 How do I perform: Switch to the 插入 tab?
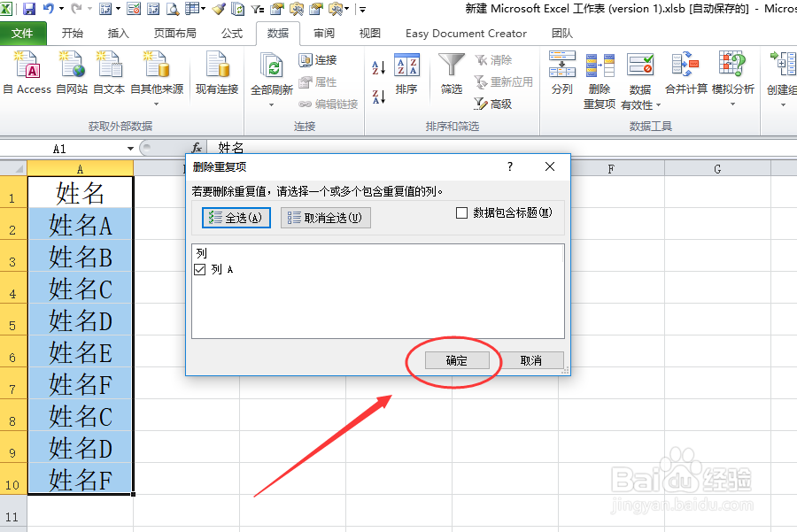coord(119,34)
